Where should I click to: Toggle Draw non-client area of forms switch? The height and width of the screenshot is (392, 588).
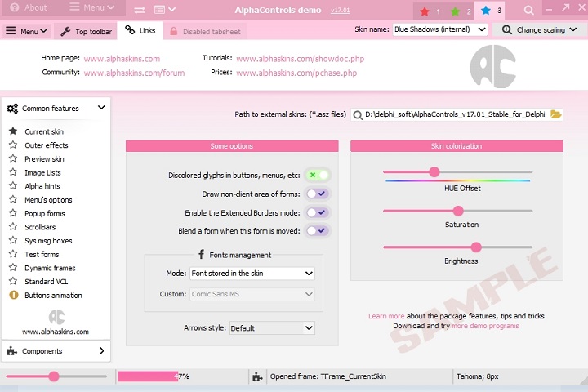[x=318, y=194]
